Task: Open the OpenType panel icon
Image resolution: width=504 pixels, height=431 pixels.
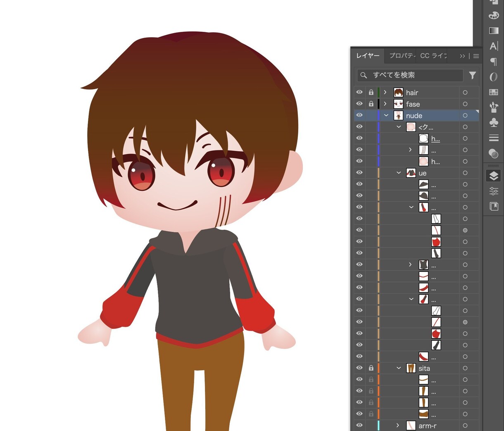Action: [x=494, y=77]
